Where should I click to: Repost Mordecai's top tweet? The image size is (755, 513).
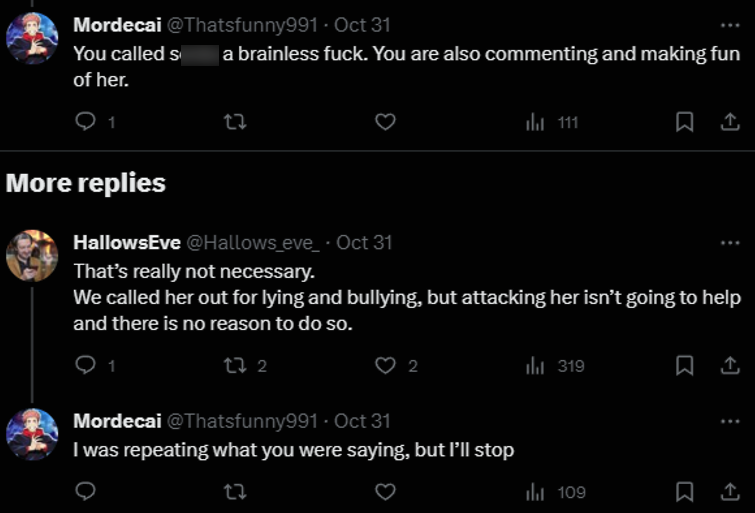[x=234, y=122]
